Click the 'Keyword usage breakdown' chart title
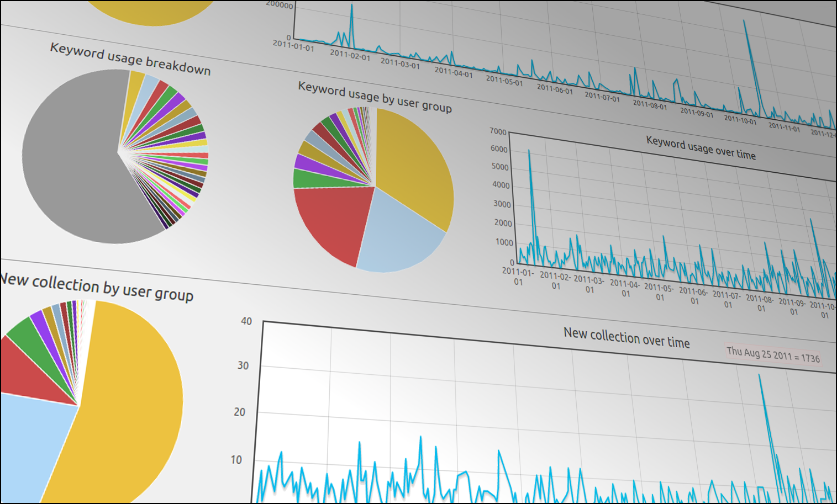This screenshot has width=837, height=504. coord(130,59)
